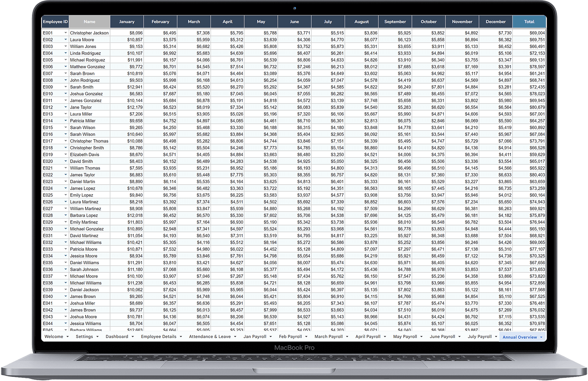
Task: Click Christopher Jackson's $69,004 total cell
Action: click(x=529, y=33)
